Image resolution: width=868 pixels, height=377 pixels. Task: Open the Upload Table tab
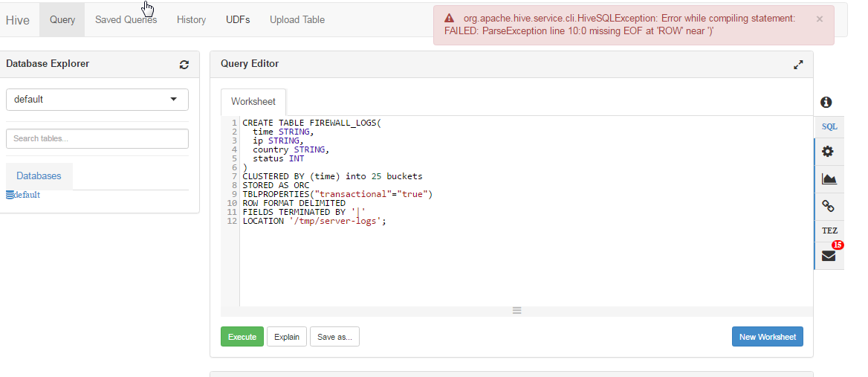tap(297, 20)
